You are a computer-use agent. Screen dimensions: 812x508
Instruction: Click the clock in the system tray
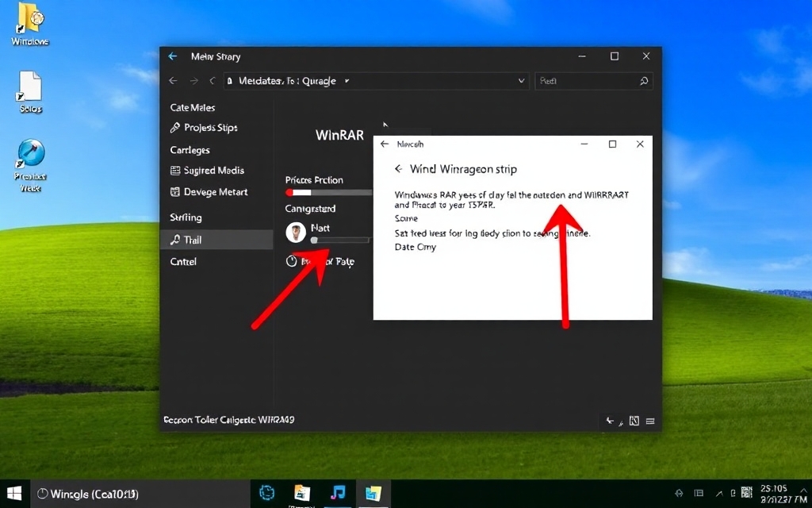(x=783, y=494)
